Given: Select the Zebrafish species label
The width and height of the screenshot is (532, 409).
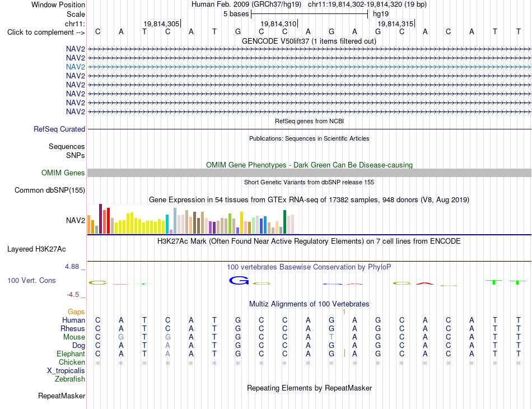Looking at the screenshot, I should coord(70,379).
